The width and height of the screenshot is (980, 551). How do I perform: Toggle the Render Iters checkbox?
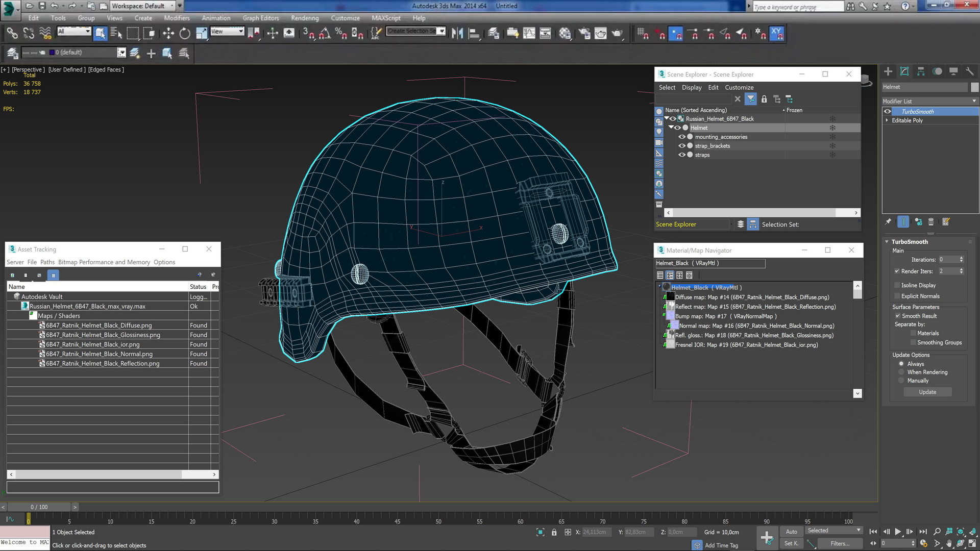pyautogui.click(x=897, y=271)
